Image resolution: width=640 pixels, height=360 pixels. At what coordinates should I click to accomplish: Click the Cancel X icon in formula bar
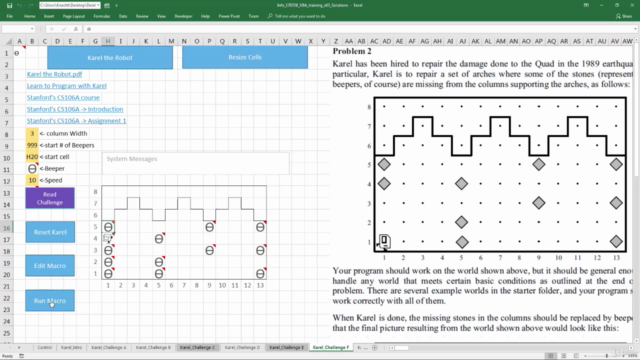[x=51, y=29]
